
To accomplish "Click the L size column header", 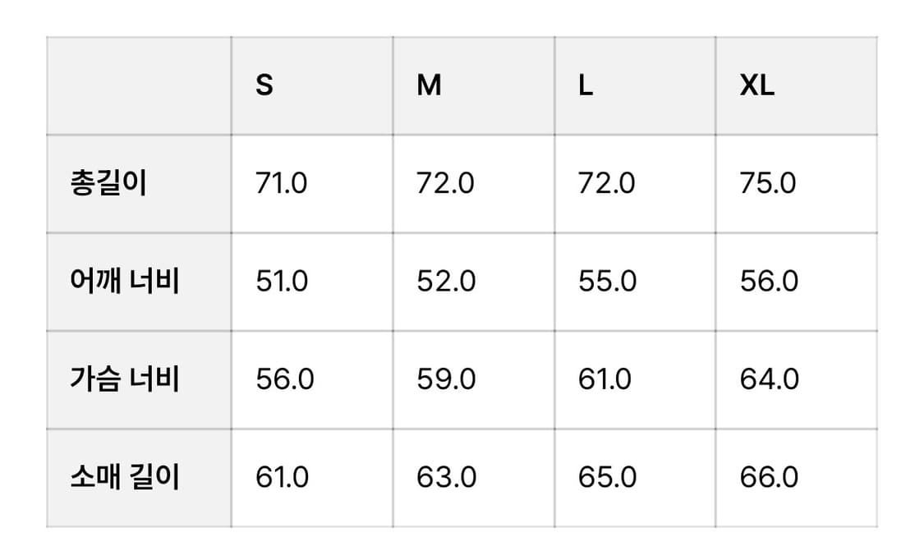I will pos(586,85).
